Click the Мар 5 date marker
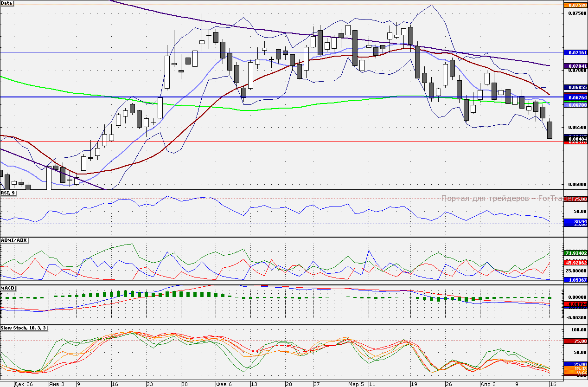This screenshot has height=387, width=588. pos(357,384)
